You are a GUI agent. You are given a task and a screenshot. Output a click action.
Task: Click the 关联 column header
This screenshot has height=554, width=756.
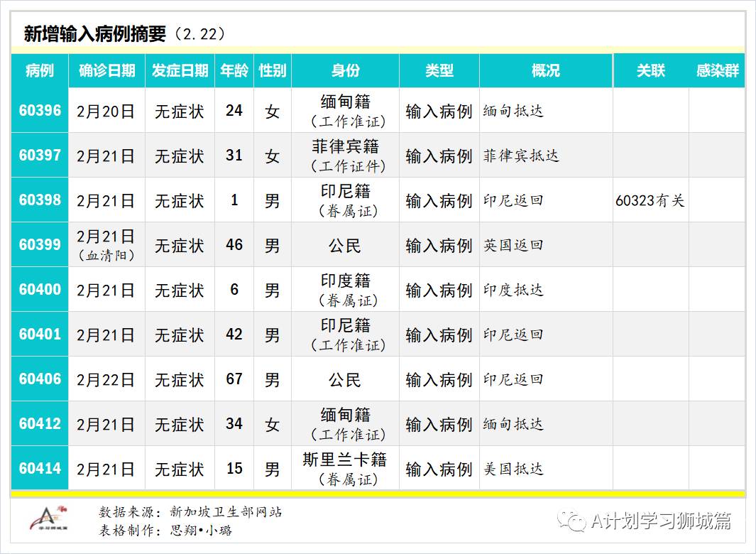tap(651, 70)
